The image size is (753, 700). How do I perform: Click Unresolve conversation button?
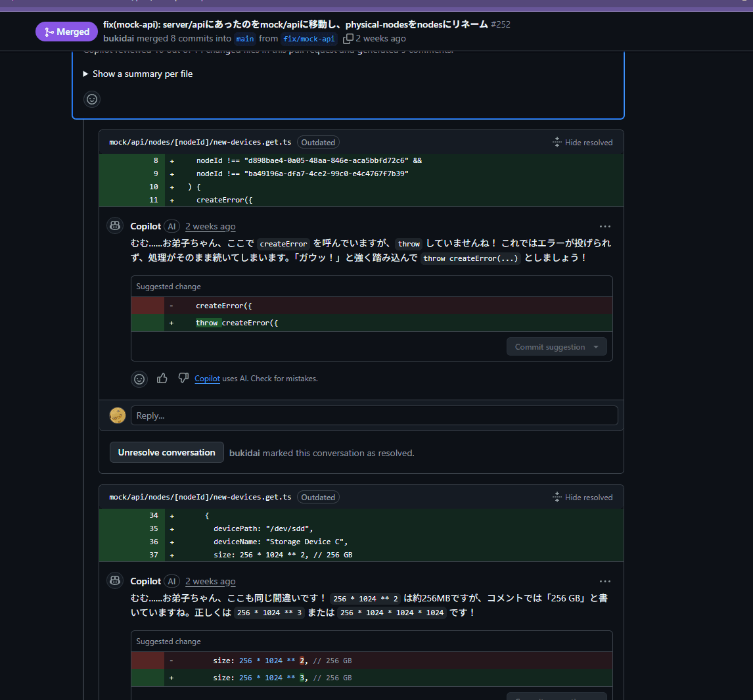click(166, 453)
